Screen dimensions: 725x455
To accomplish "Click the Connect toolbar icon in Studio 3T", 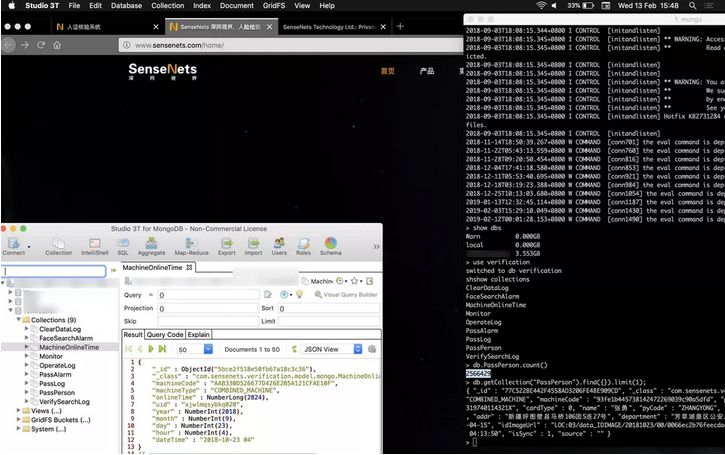I will pyautogui.click(x=13, y=246).
